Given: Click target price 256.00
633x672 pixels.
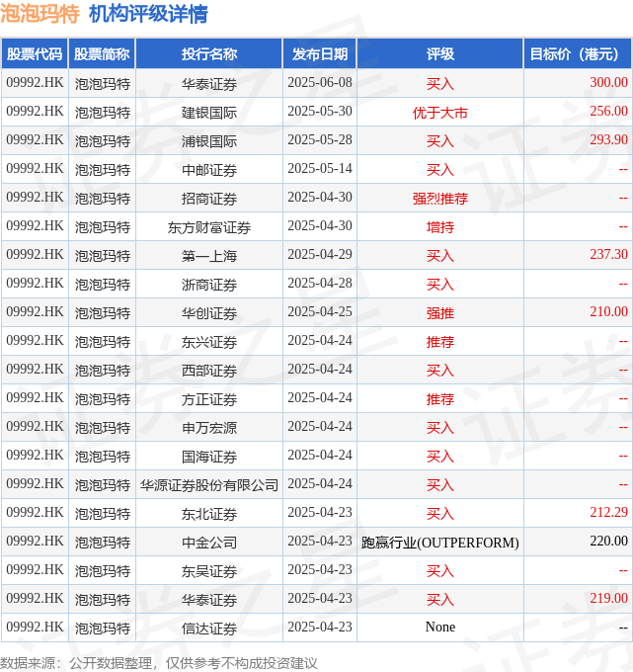Looking at the screenshot, I should coord(608,111).
